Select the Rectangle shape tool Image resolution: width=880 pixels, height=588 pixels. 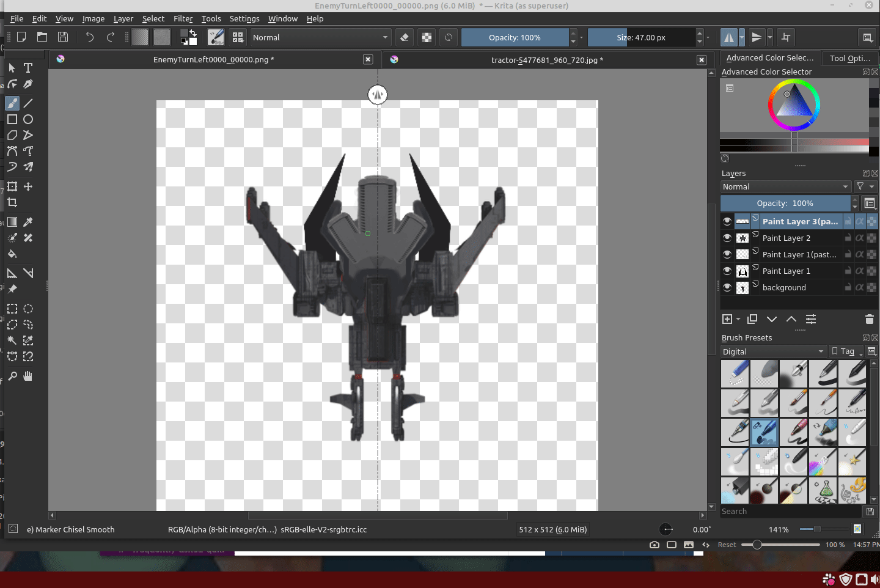click(x=12, y=119)
